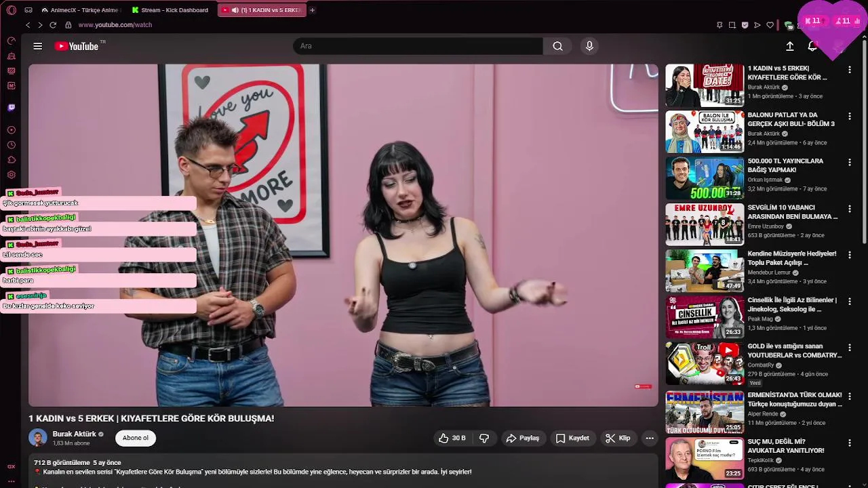Viewport: 868px width, 488px height.
Task: Open 'Cinsellik İle İlgili Az Bilinenler' thumbnail
Action: (705, 317)
